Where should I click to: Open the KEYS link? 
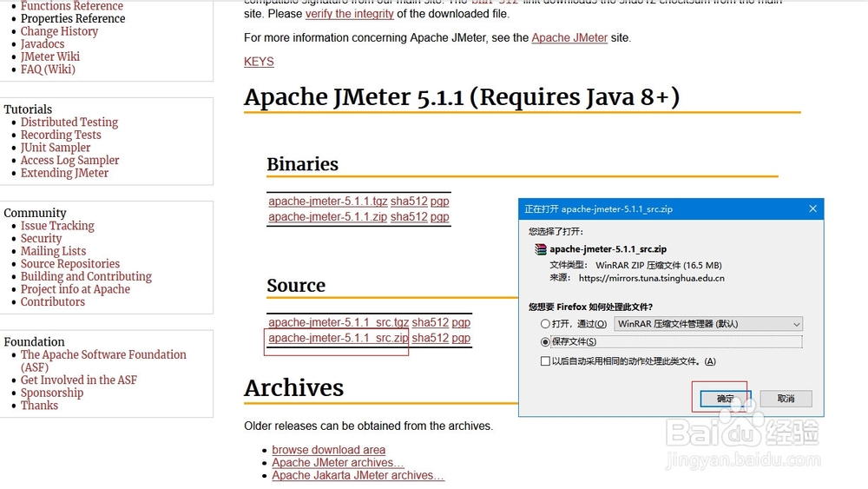pyautogui.click(x=259, y=62)
